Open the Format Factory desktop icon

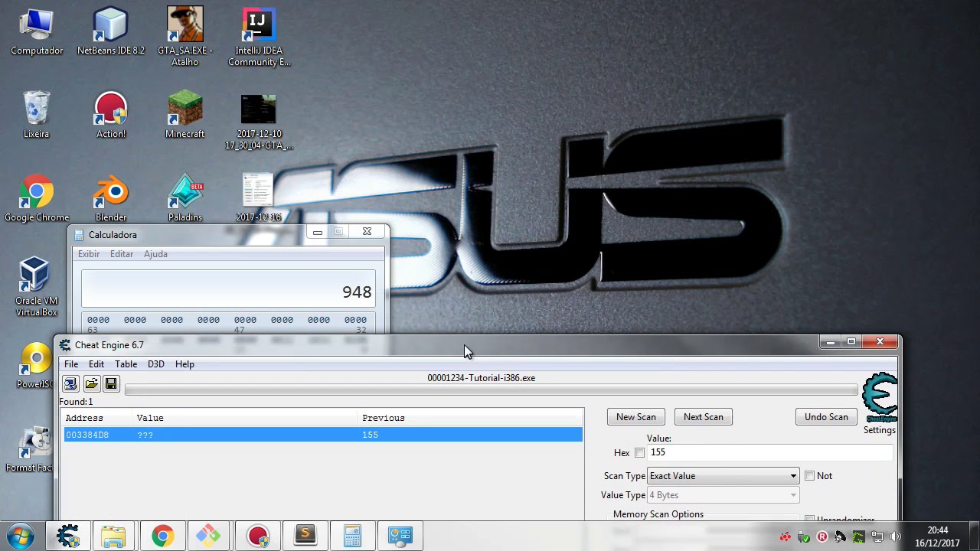(31, 448)
